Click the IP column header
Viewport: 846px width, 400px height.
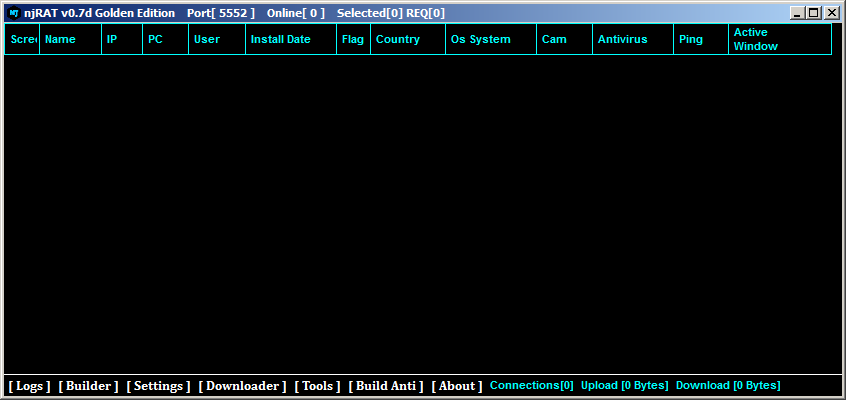(122, 39)
